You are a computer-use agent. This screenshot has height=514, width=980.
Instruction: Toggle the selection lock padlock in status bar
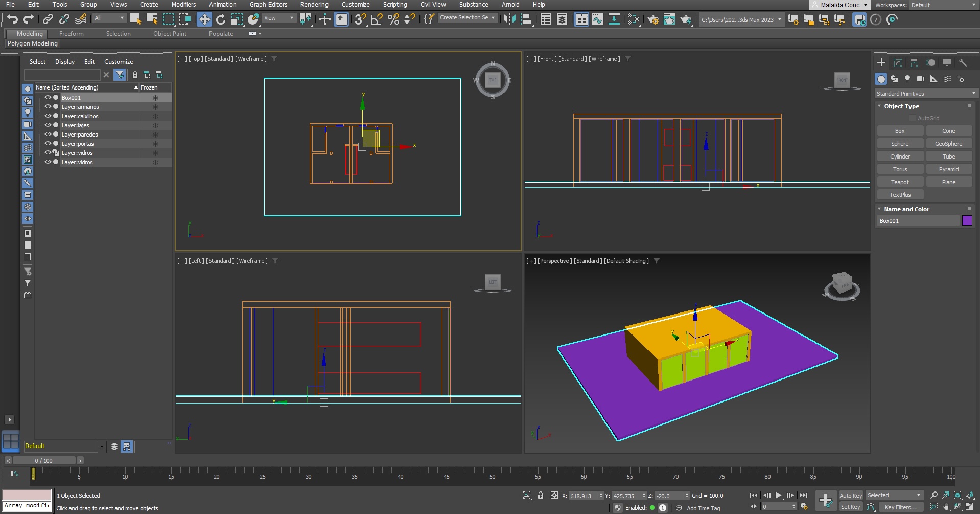(541, 495)
